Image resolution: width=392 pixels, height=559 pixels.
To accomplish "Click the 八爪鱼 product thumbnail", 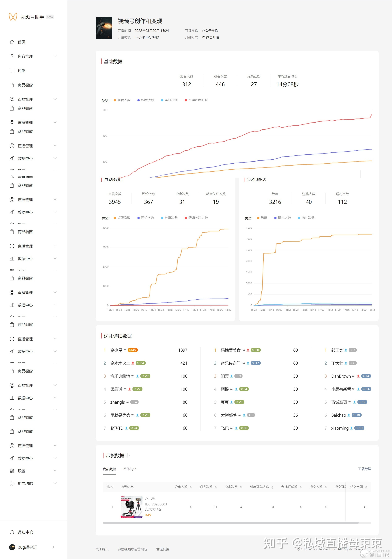I will click(x=131, y=507).
